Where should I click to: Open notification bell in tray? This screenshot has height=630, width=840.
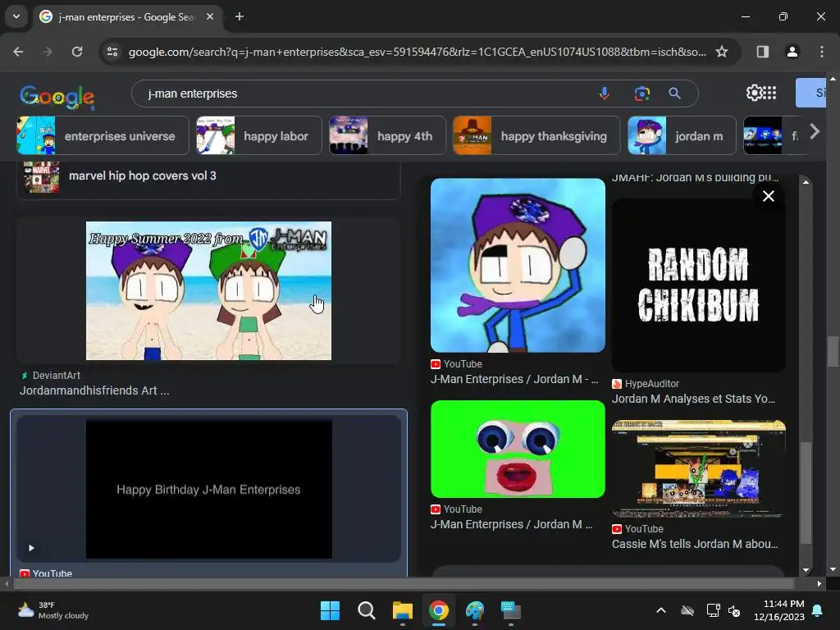818,610
